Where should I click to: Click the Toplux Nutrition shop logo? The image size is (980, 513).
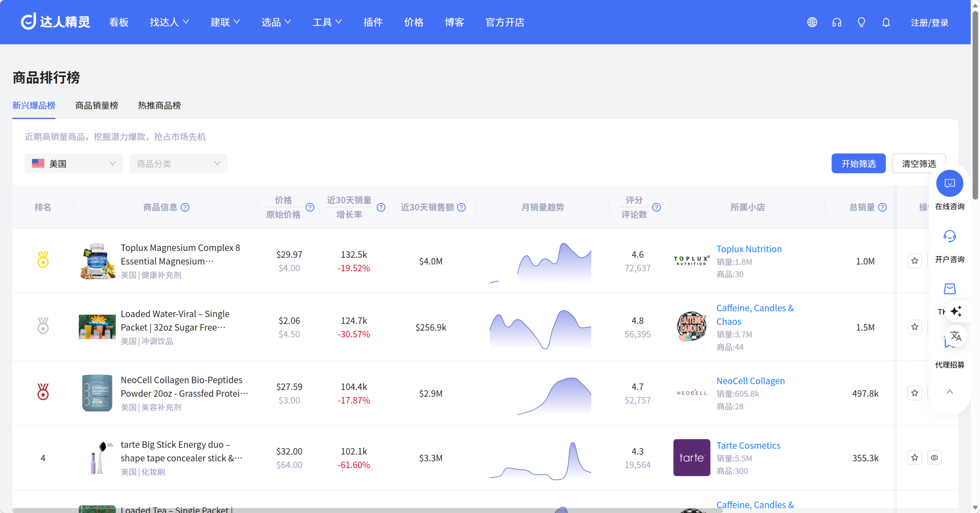pyautogui.click(x=691, y=261)
